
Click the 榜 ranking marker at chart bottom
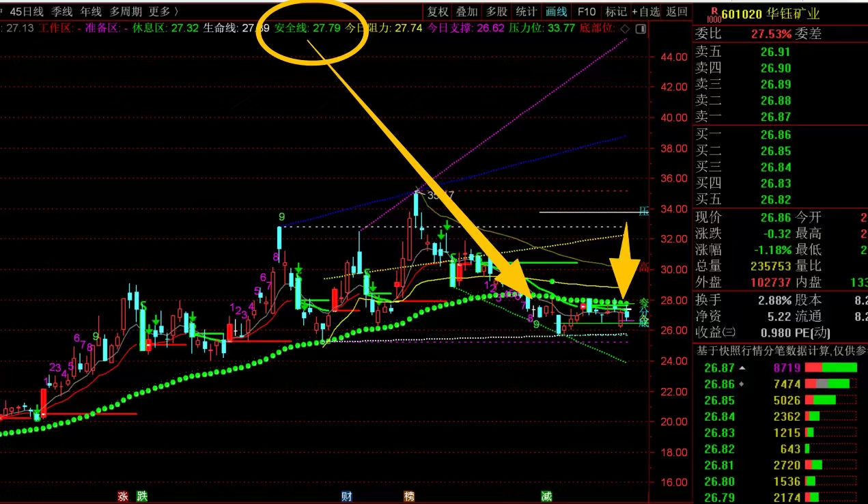click(409, 496)
